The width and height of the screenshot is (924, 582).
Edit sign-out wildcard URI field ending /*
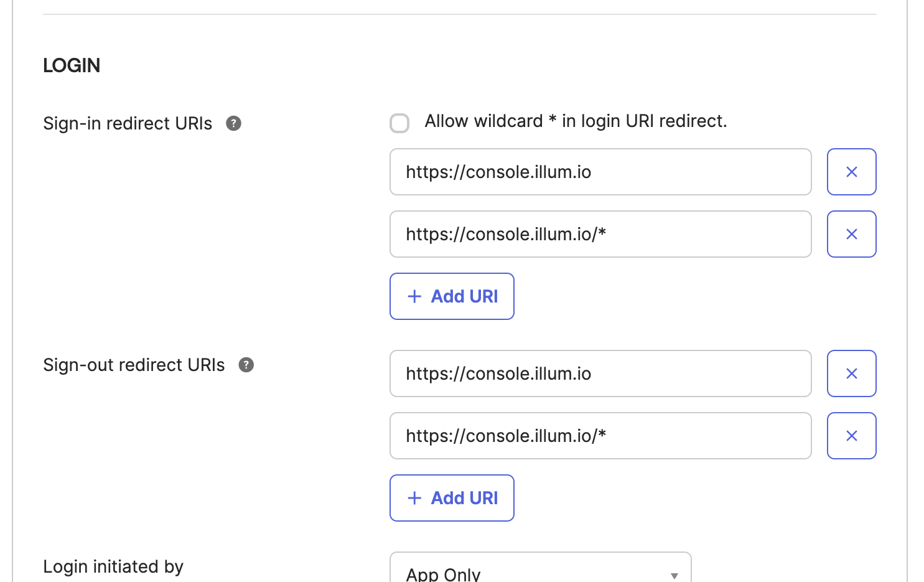click(600, 436)
